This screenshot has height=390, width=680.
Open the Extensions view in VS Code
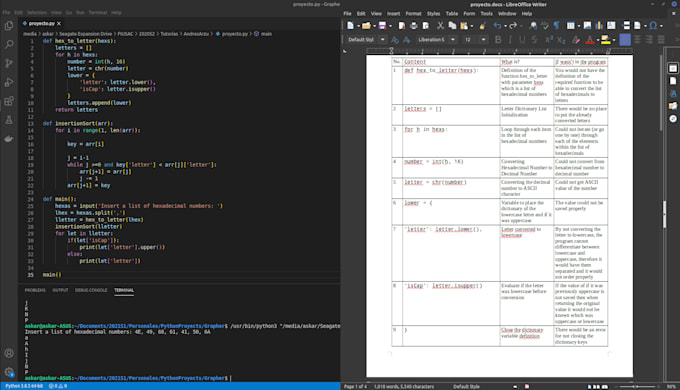click(9, 102)
